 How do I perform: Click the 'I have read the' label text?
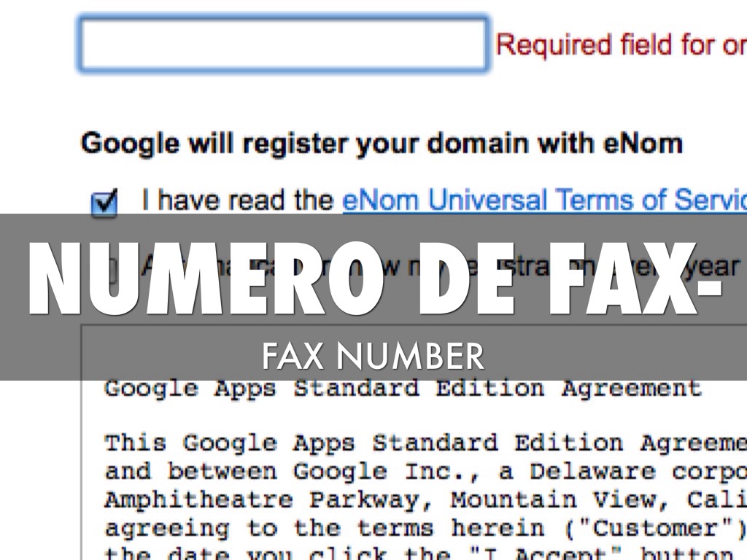pos(237,200)
